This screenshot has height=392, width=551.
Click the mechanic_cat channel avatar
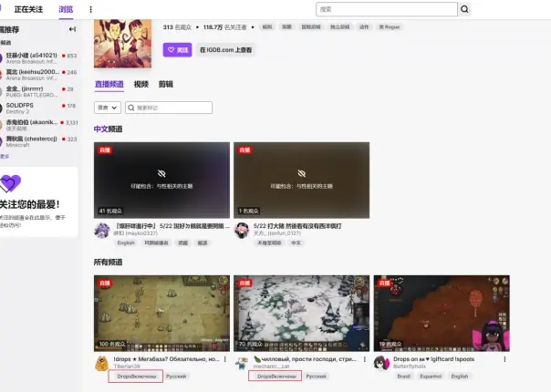(x=242, y=364)
